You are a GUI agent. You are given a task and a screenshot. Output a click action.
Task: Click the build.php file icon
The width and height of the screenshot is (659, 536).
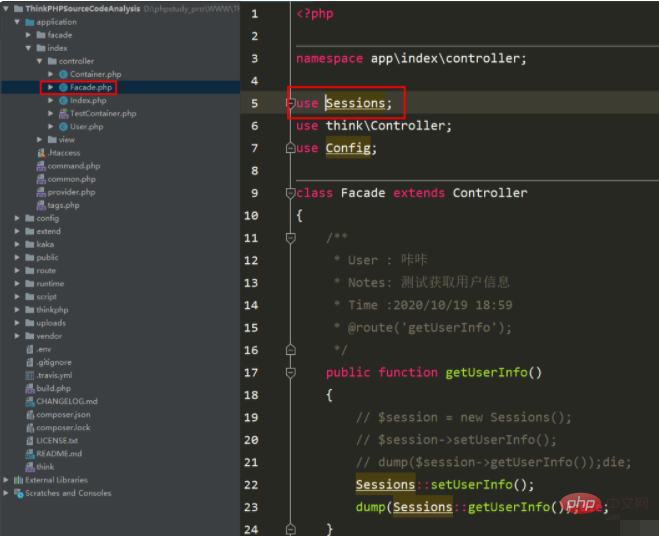[x=30, y=388]
